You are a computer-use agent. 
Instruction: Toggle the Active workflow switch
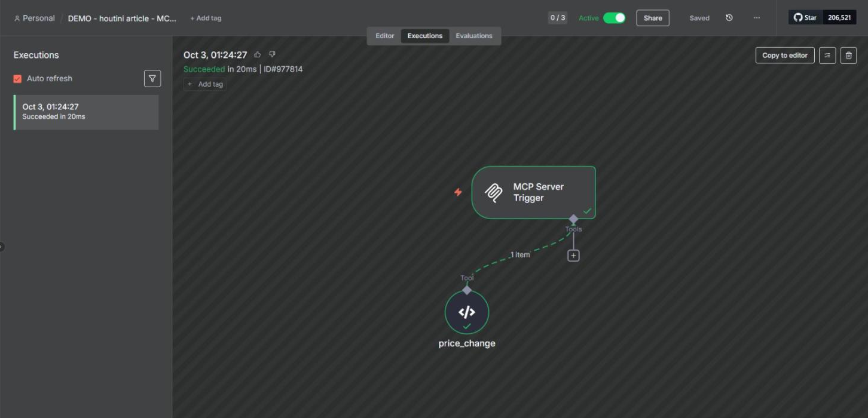(614, 18)
